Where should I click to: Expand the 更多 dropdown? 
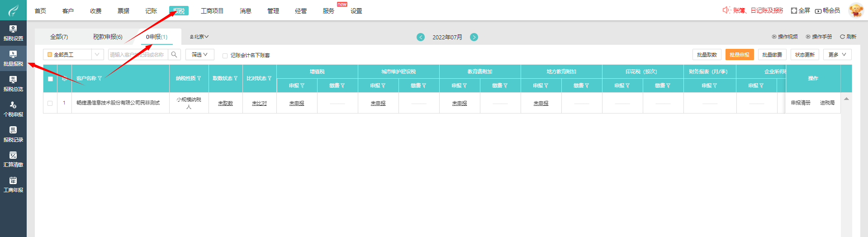coord(837,55)
